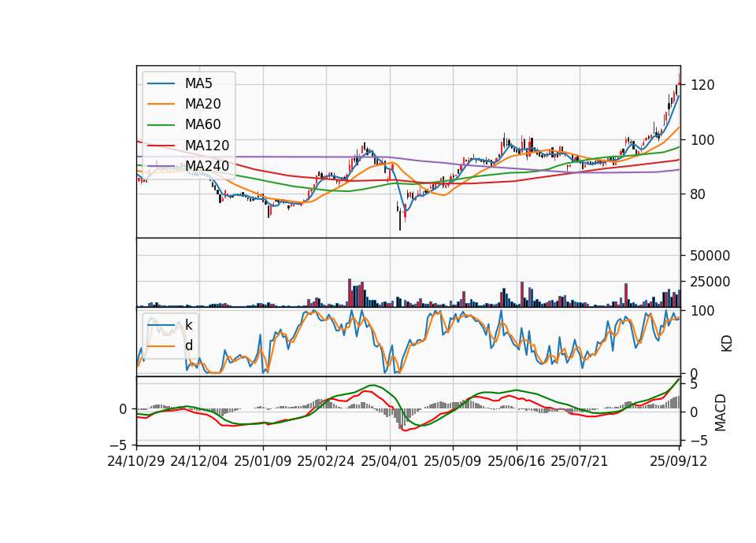Click the MA20 legend label
The width and height of the screenshot is (756, 543).
202,104
